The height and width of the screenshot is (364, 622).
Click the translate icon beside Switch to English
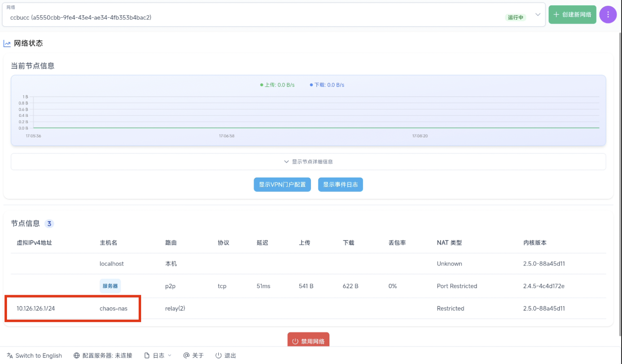[x=10, y=355]
